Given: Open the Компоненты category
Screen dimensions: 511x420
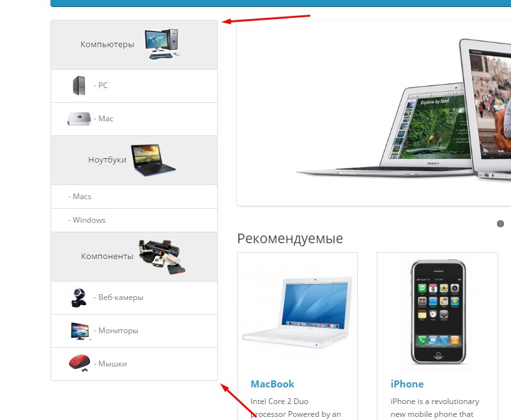Looking at the screenshot, I should [x=107, y=256].
